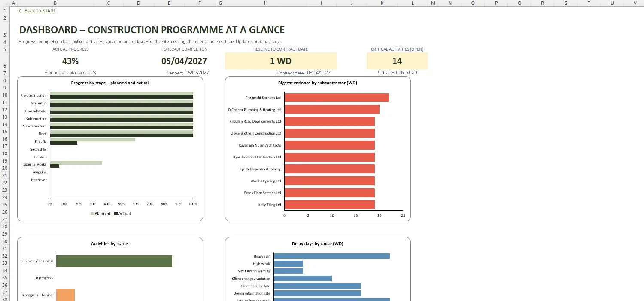The height and width of the screenshot is (301, 644).
Task: Click the Client decision late bar
Action: [x=317, y=286]
